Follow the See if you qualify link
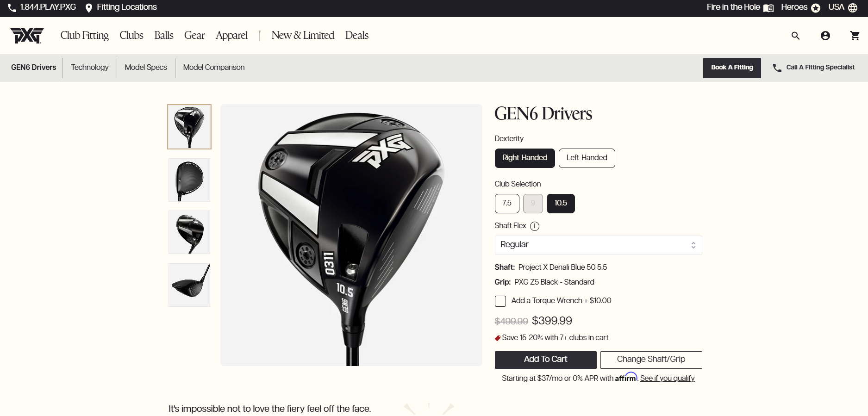The height and width of the screenshot is (416, 868). [x=667, y=379]
